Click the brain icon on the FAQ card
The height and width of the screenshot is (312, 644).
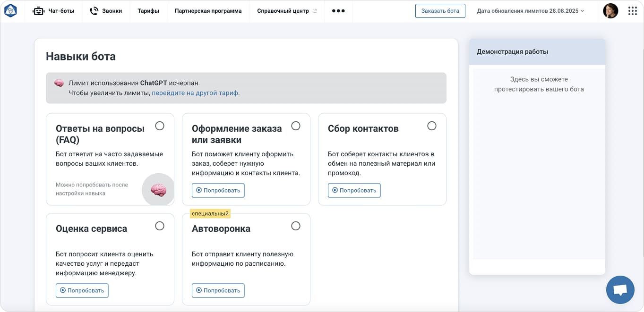[158, 189]
